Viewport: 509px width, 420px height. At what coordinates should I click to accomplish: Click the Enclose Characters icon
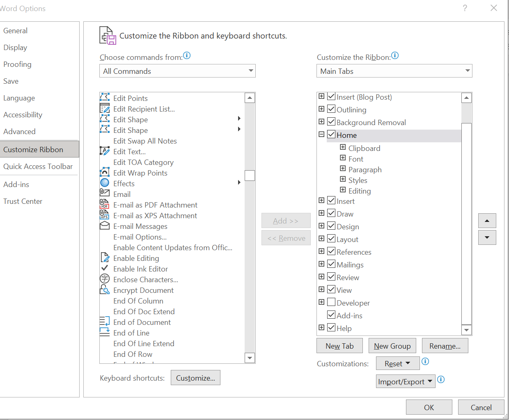[x=105, y=279]
